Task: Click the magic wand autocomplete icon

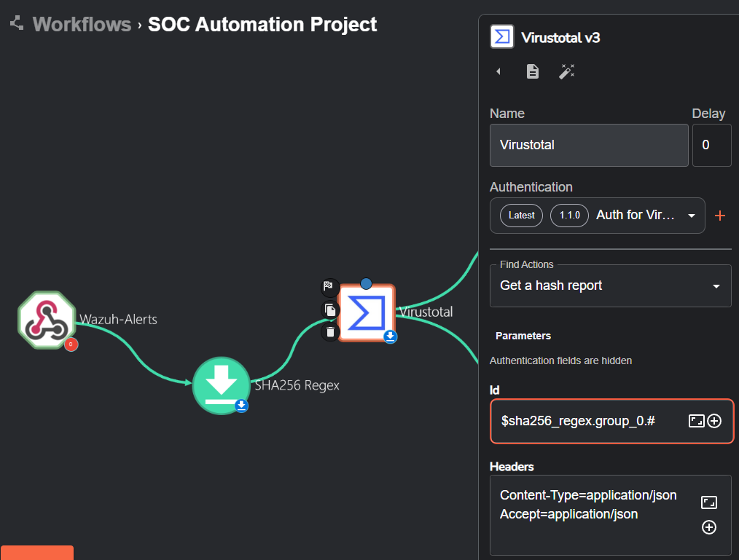Action: [x=566, y=71]
